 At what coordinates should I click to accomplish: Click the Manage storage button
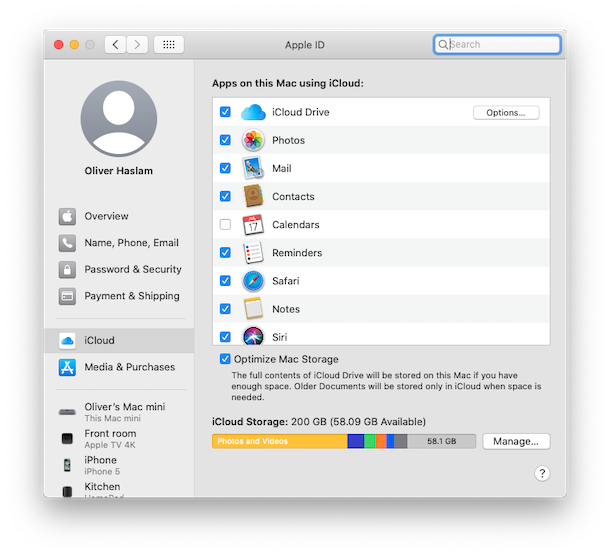click(x=516, y=441)
